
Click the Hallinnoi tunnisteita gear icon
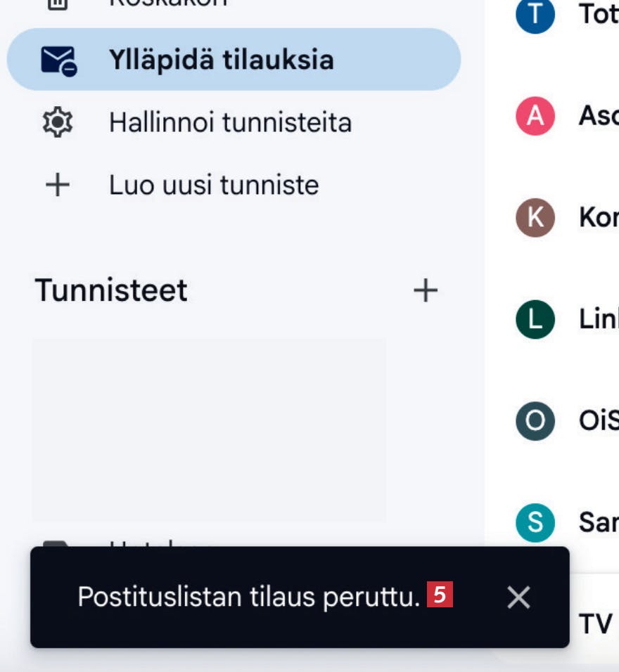[x=57, y=123]
